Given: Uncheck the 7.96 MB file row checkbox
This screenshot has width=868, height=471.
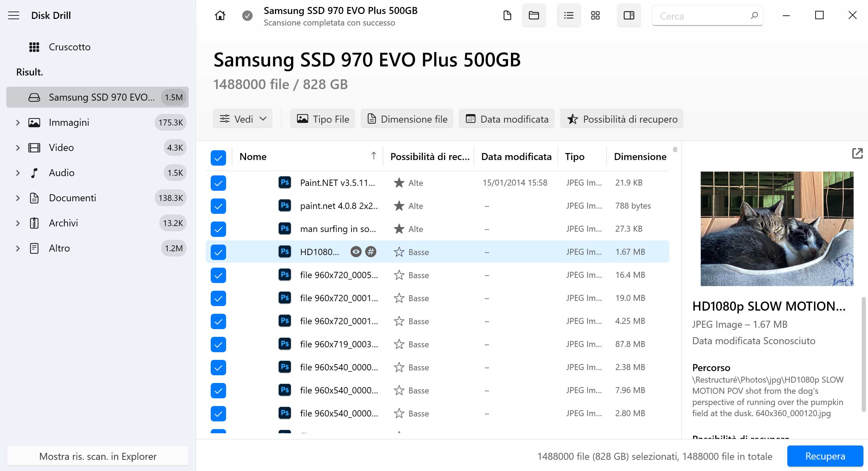Looking at the screenshot, I should (218, 390).
